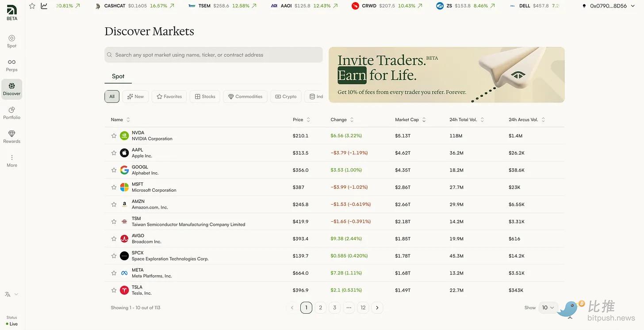
Task: Select the Favorites filter chip
Action: [169, 96]
